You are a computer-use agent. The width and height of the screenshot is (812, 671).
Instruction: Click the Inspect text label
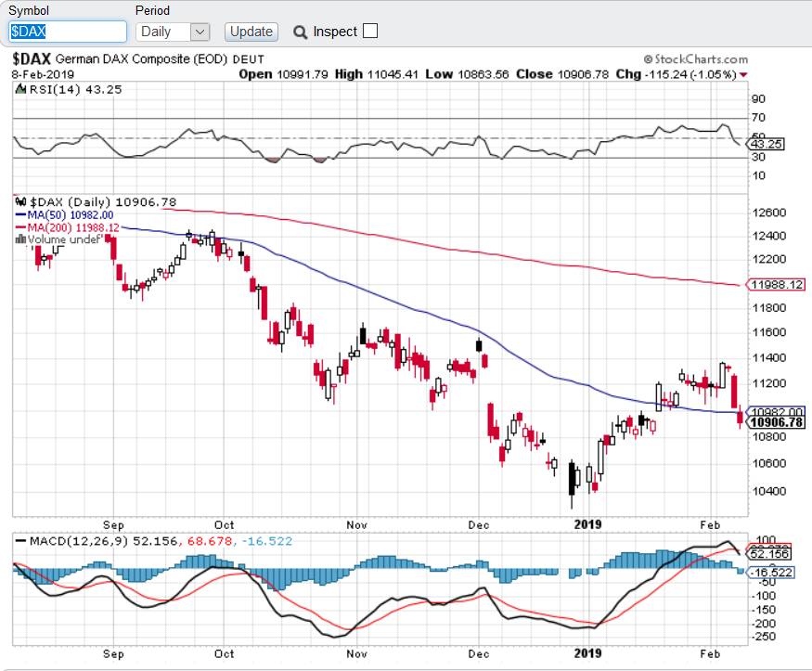coord(335,32)
